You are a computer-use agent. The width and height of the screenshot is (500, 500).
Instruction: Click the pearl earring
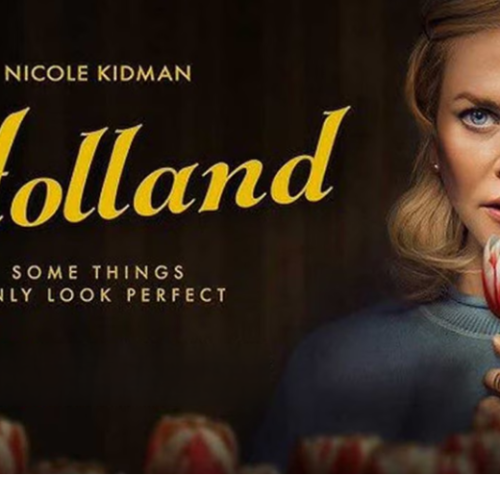(436, 166)
